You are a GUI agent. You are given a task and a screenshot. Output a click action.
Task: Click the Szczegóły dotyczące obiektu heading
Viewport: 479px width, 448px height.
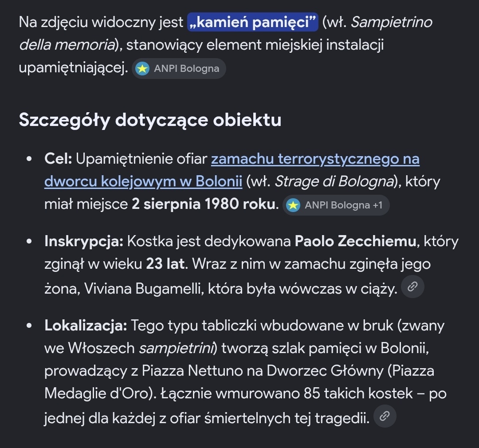150,120
